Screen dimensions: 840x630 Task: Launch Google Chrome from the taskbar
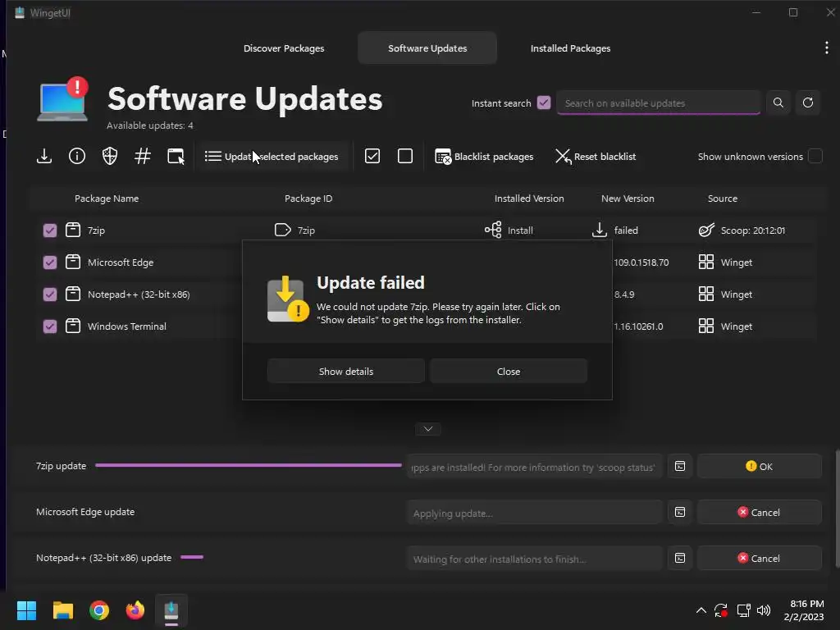(99, 610)
